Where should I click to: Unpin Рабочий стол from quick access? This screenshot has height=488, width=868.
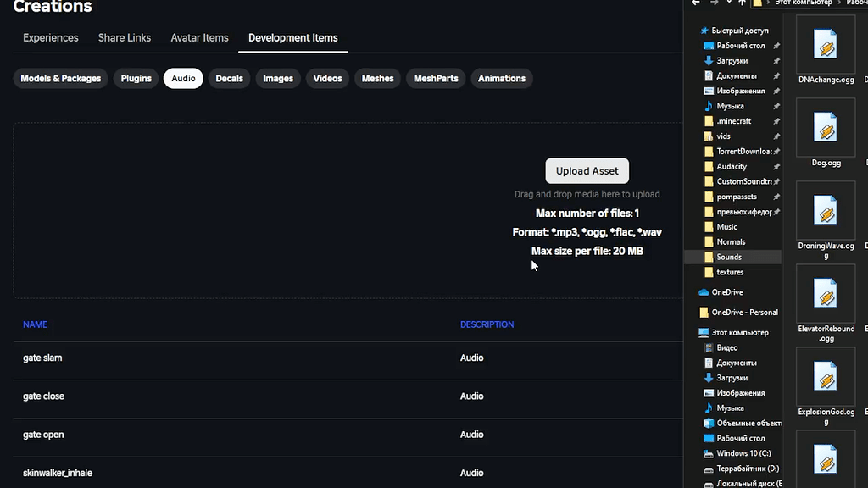pyautogui.click(x=776, y=45)
